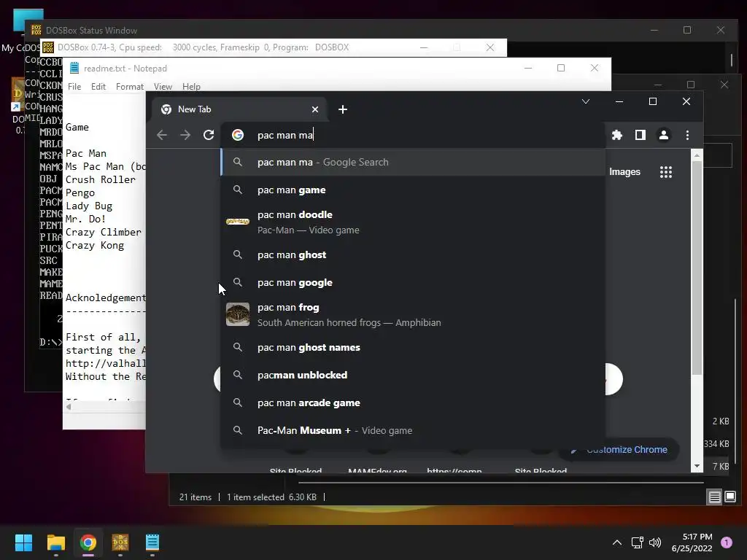Click Chrome page scrollbar up arrow
Image resolution: width=747 pixels, height=560 pixels.
click(697, 155)
